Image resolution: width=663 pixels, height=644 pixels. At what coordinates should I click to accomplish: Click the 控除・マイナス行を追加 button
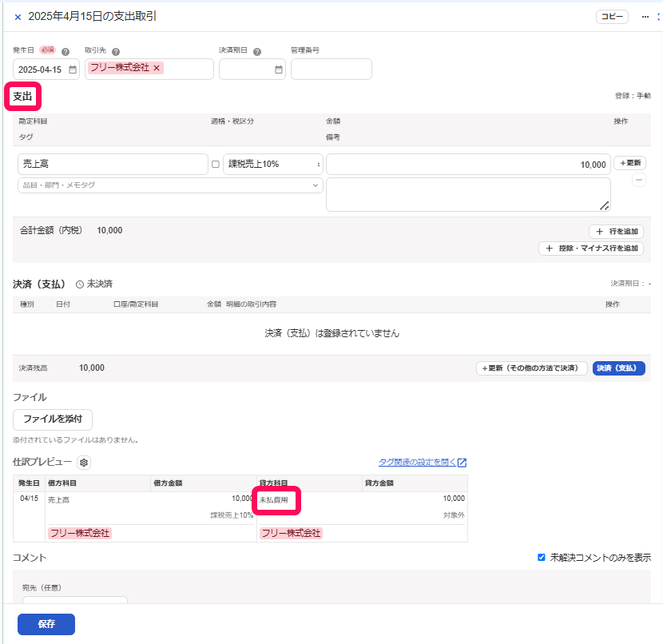coord(591,248)
